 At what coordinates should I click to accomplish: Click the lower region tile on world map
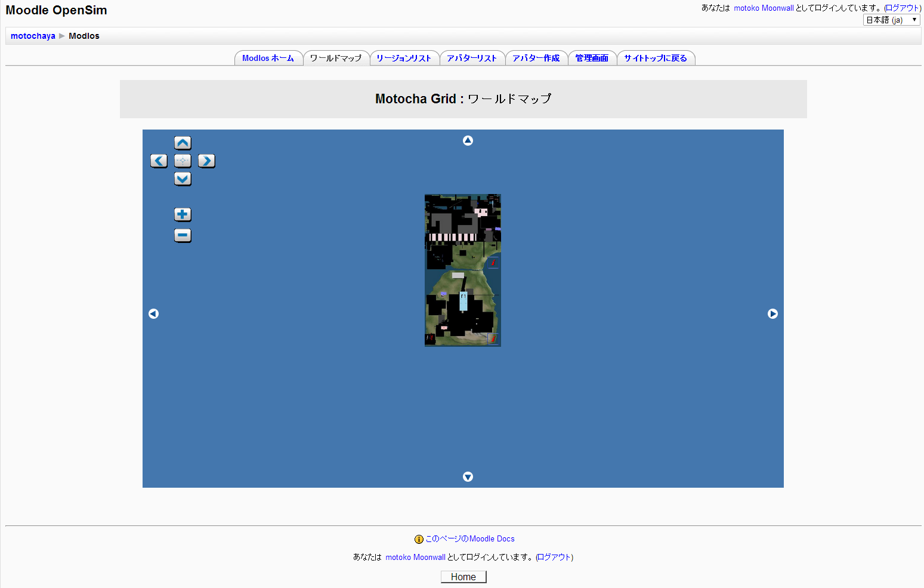[x=463, y=308]
